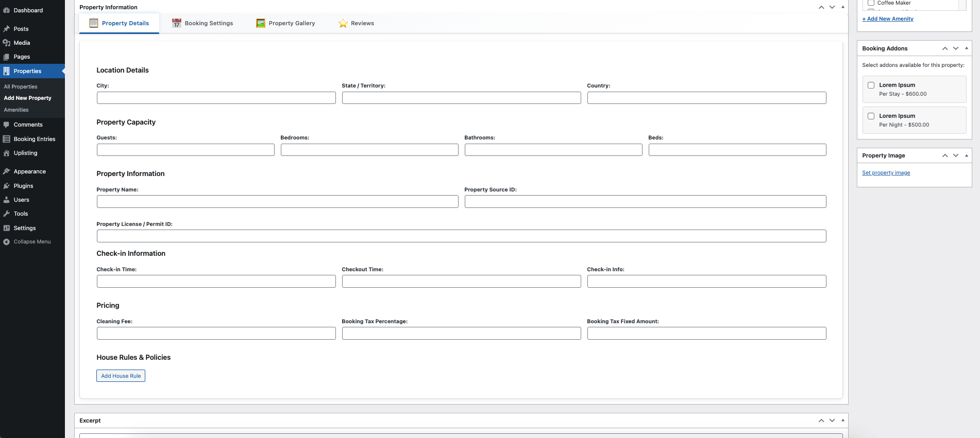Viewport: 980px width, 438px height.
Task: Switch to Property Gallery tab
Action: [285, 23]
